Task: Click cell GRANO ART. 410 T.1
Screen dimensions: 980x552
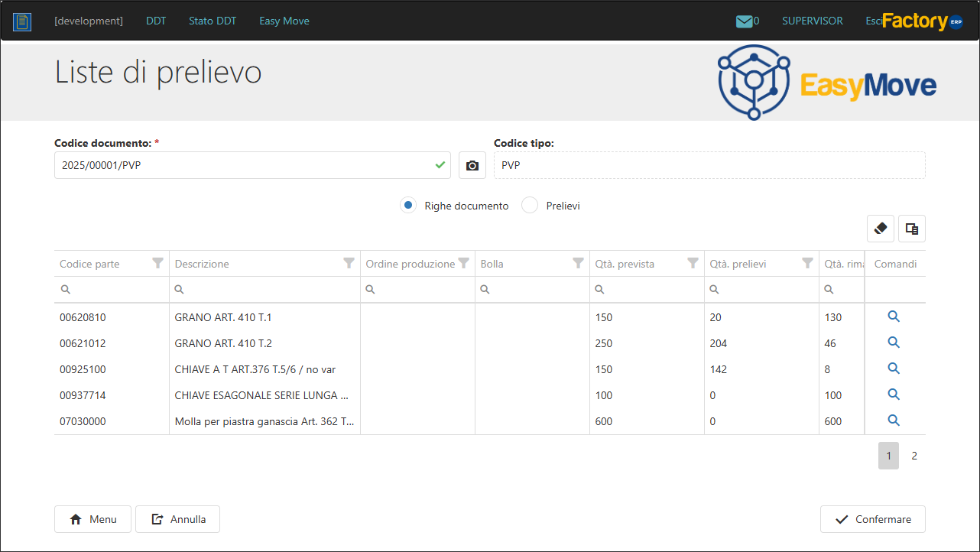Action: (264, 317)
